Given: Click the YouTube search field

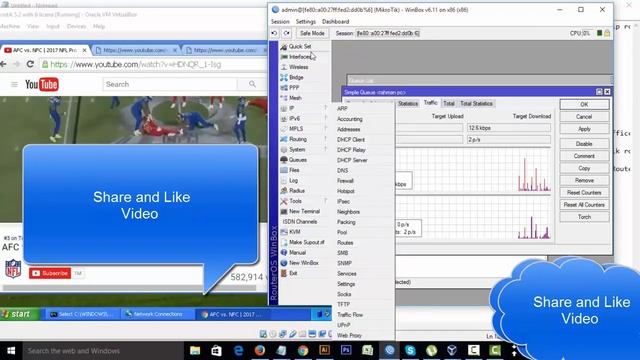Looking at the screenshot, I should click(x=170, y=84).
